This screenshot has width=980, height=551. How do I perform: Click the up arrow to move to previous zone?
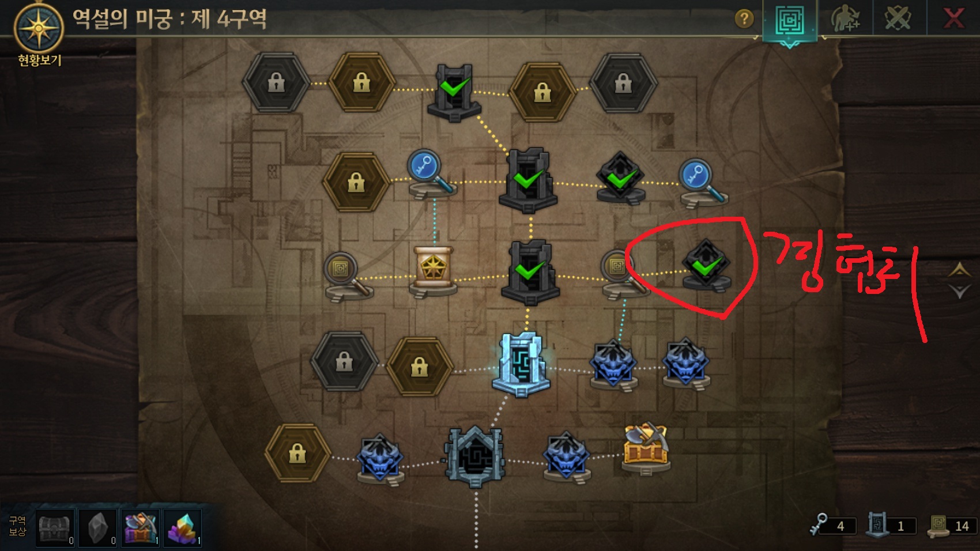pos(959,270)
